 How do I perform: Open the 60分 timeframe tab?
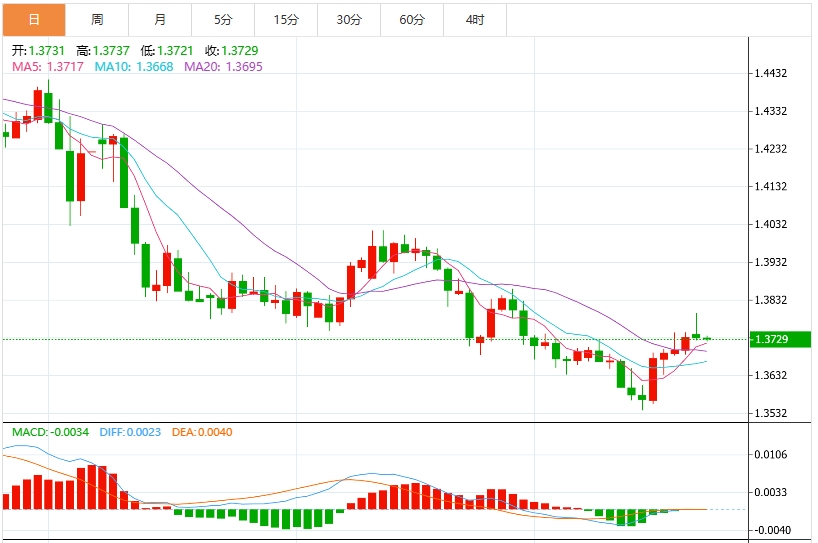412,20
